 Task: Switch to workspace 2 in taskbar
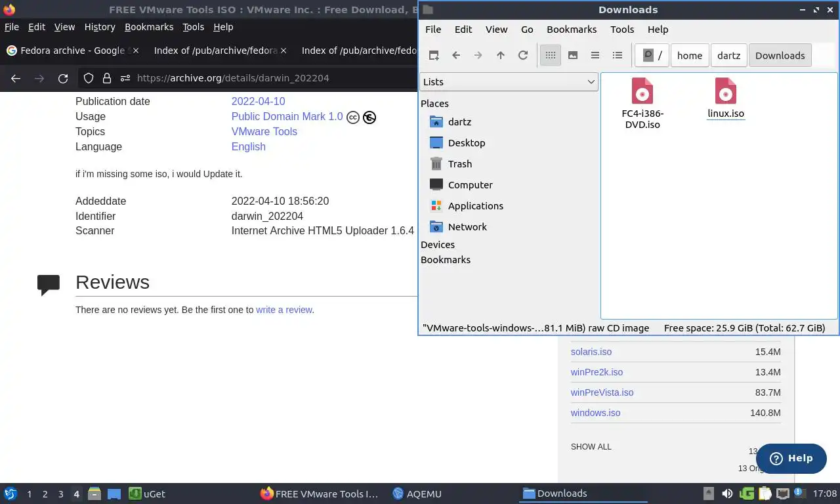click(45, 494)
